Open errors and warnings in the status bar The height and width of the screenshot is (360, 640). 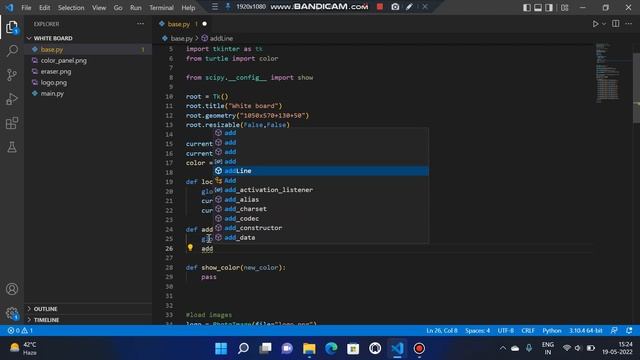(20, 331)
